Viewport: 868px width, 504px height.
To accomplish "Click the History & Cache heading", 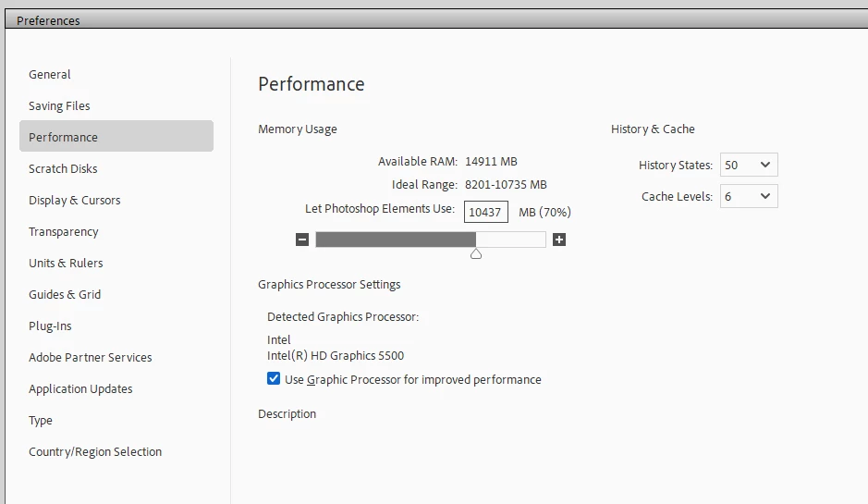I will (653, 129).
